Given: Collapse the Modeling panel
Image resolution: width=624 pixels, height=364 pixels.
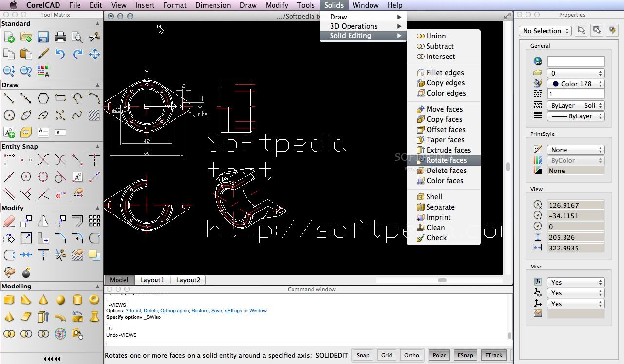Looking at the screenshot, I should click(x=97, y=286).
